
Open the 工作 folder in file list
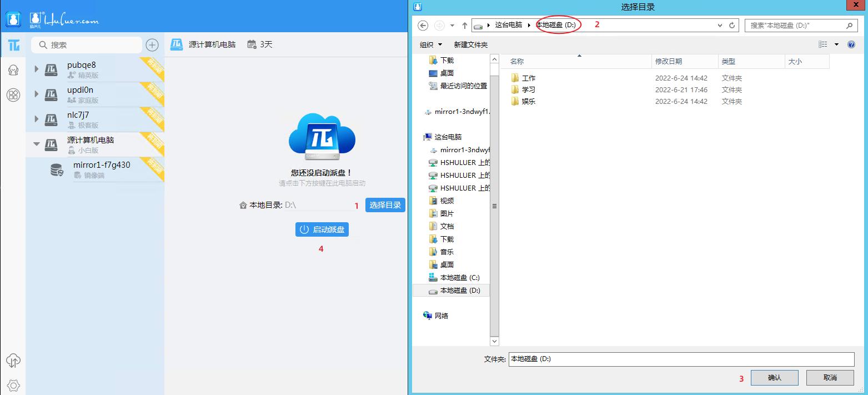point(527,78)
